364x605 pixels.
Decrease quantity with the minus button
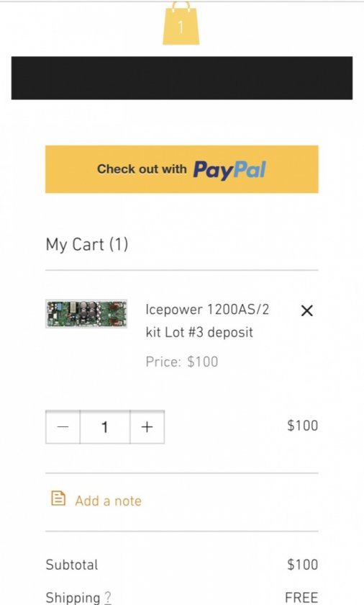coord(63,426)
